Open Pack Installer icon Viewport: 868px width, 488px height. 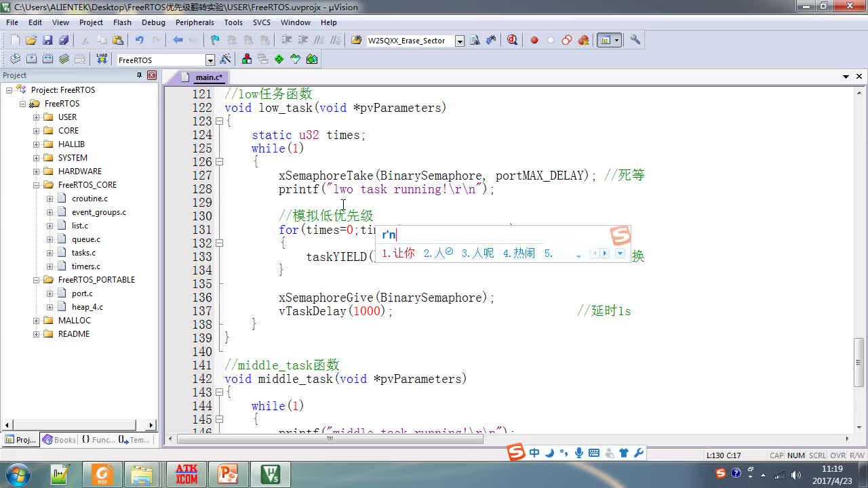click(x=312, y=60)
